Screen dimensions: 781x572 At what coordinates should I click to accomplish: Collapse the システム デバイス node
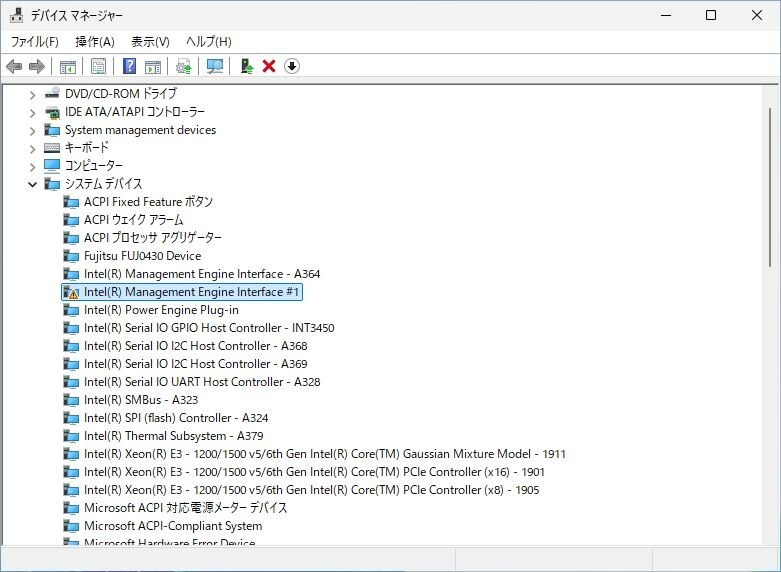point(32,184)
